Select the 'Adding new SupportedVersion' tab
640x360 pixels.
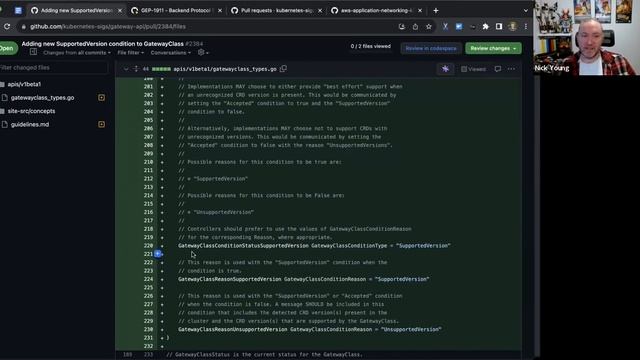[x=76, y=11]
